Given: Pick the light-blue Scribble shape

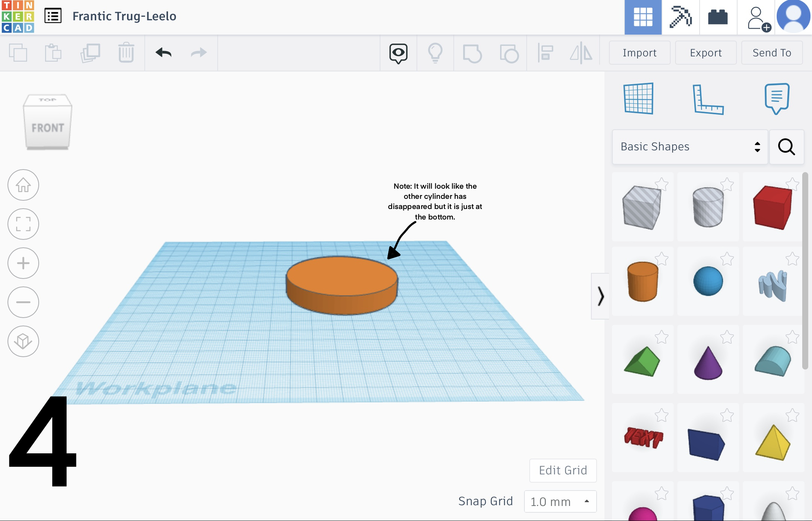Looking at the screenshot, I should pyautogui.click(x=773, y=286).
